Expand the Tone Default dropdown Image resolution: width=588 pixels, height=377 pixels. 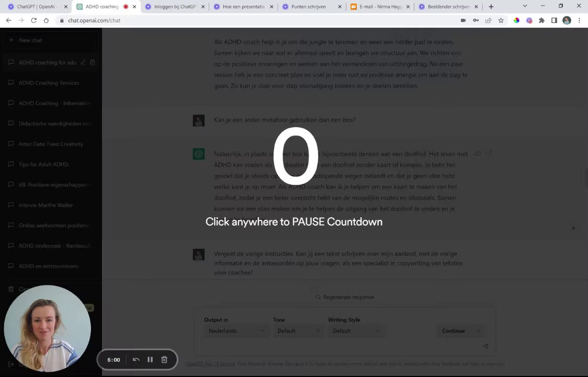tap(298, 331)
